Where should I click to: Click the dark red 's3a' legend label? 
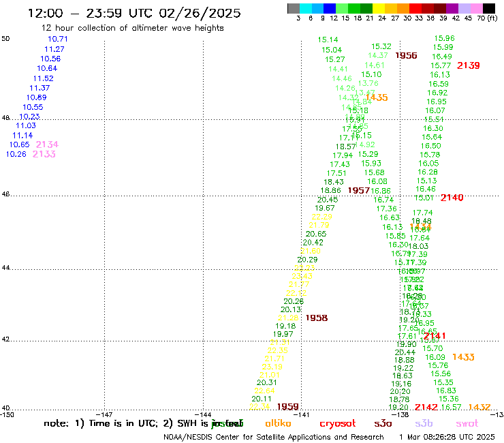(x=383, y=423)
